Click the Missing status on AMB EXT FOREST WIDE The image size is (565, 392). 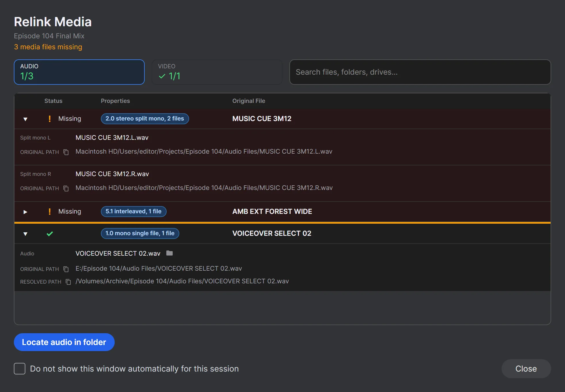(70, 212)
